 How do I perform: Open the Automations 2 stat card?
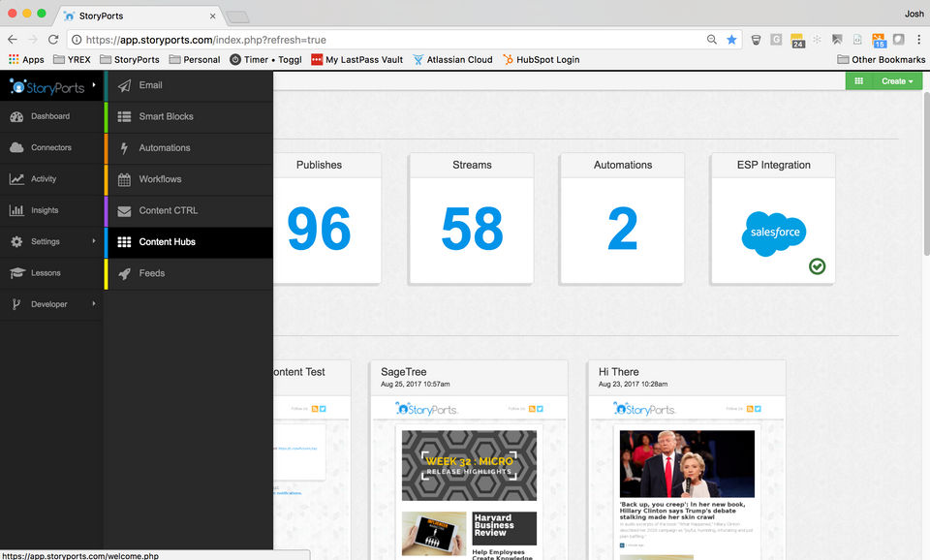[622, 218]
